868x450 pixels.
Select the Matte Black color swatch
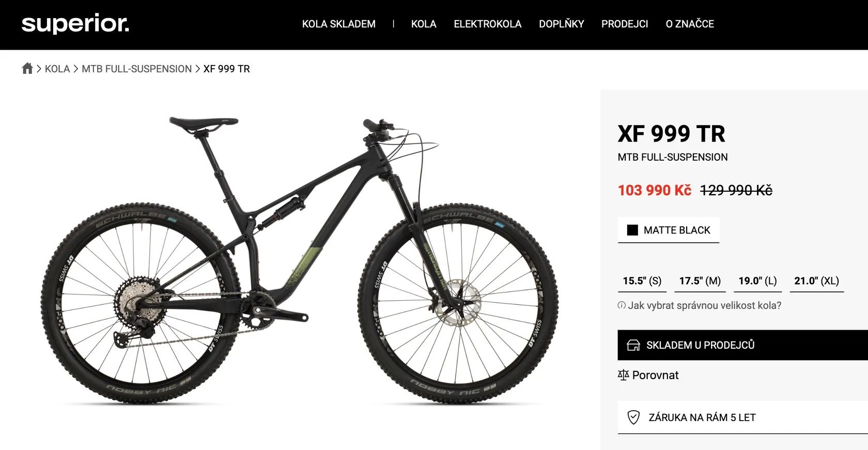click(669, 230)
